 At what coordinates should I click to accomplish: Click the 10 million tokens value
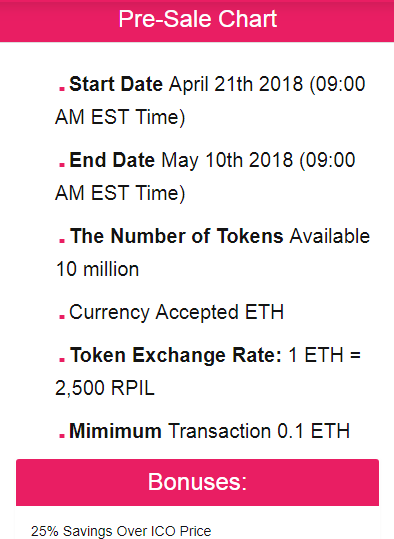point(97,269)
